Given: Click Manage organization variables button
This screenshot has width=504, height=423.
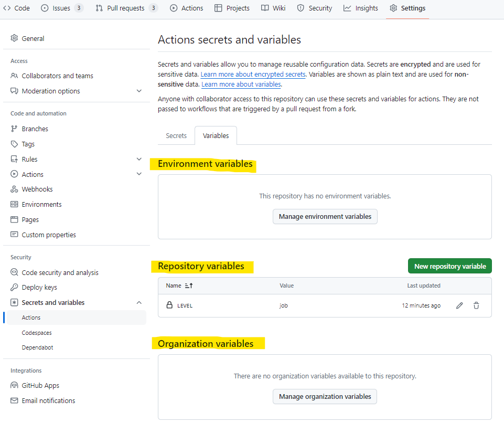Looking at the screenshot, I should point(325,397).
